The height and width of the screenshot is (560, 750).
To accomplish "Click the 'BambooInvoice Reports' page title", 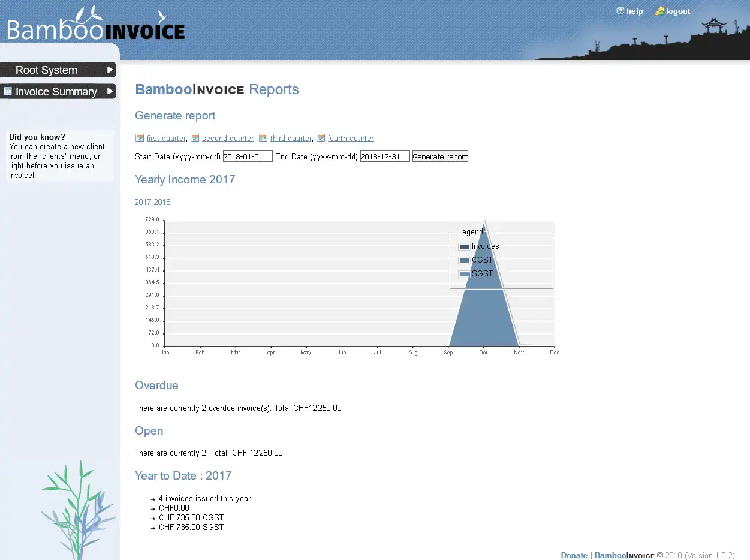I will click(x=217, y=89).
